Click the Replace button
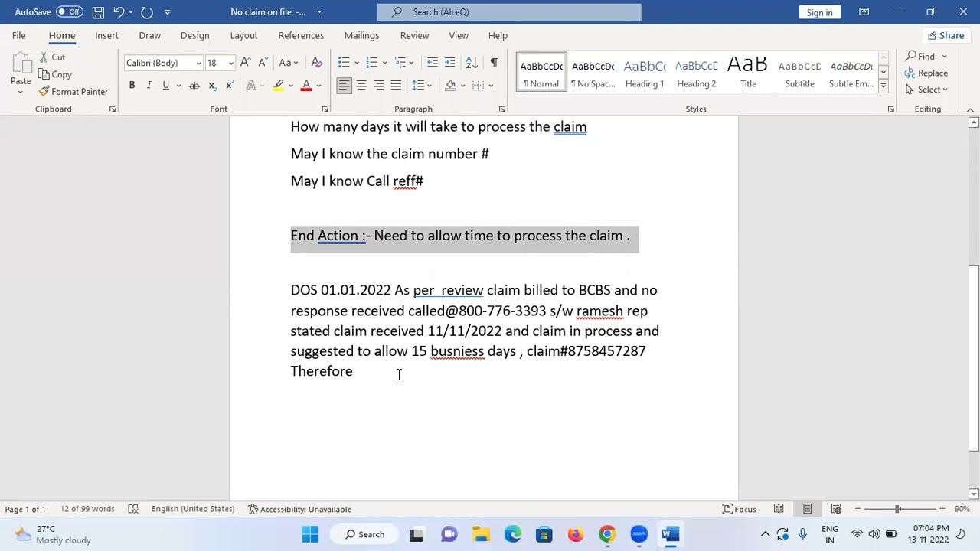This screenshot has width=980, height=551. [x=926, y=73]
